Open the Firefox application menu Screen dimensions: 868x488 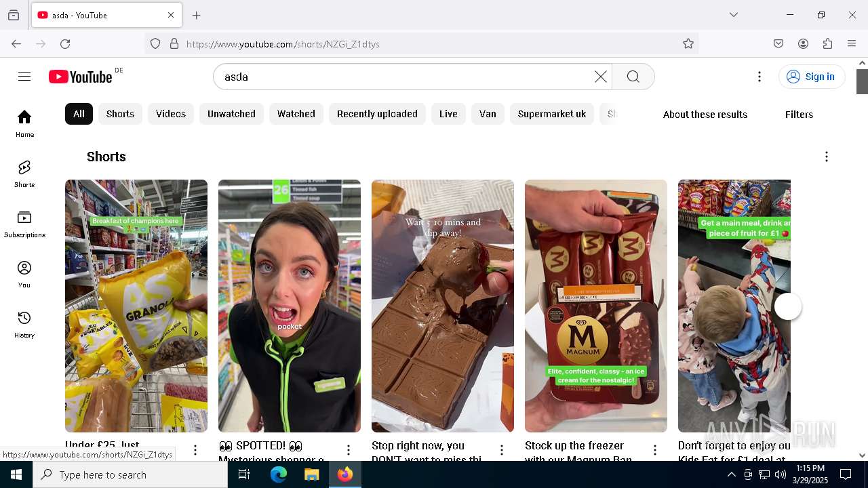point(852,44)
